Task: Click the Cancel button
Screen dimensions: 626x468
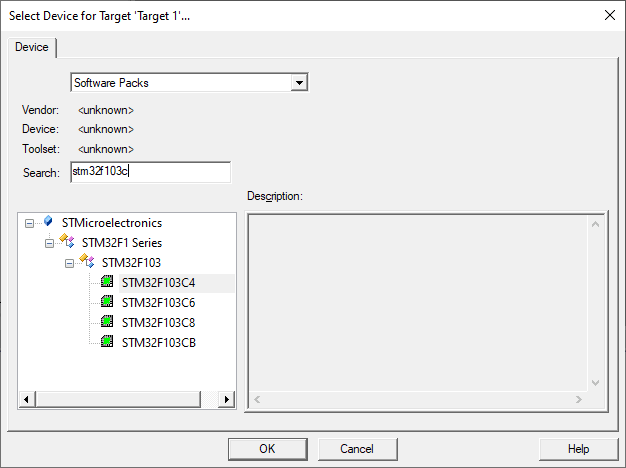Action: click(357, 449)
